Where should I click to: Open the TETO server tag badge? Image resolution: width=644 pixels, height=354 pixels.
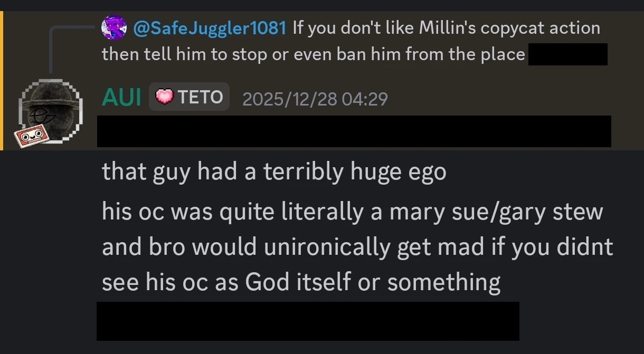click(189, 97)
